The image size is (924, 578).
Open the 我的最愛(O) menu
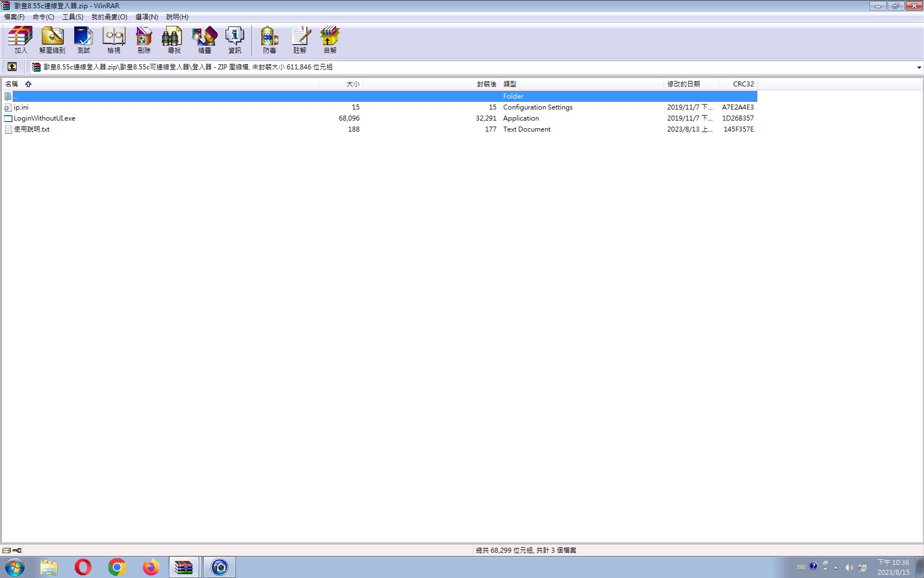coord(109,17)
